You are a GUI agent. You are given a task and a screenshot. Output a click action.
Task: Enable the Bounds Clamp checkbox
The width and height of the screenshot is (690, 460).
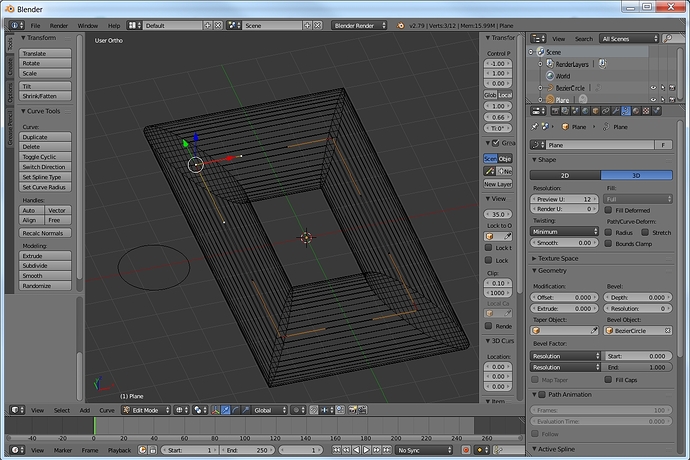(609, 243)
